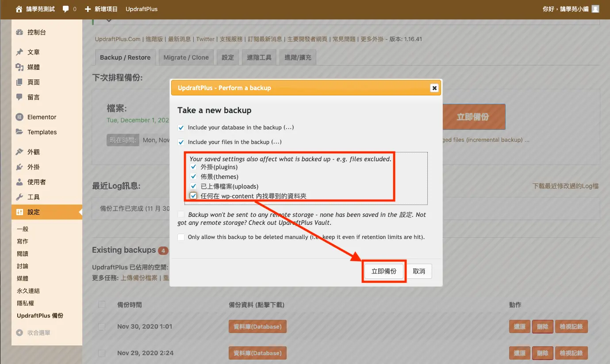Click the home icon for 鵠學苑測試
610x364 pixels.
pos(19,9)
